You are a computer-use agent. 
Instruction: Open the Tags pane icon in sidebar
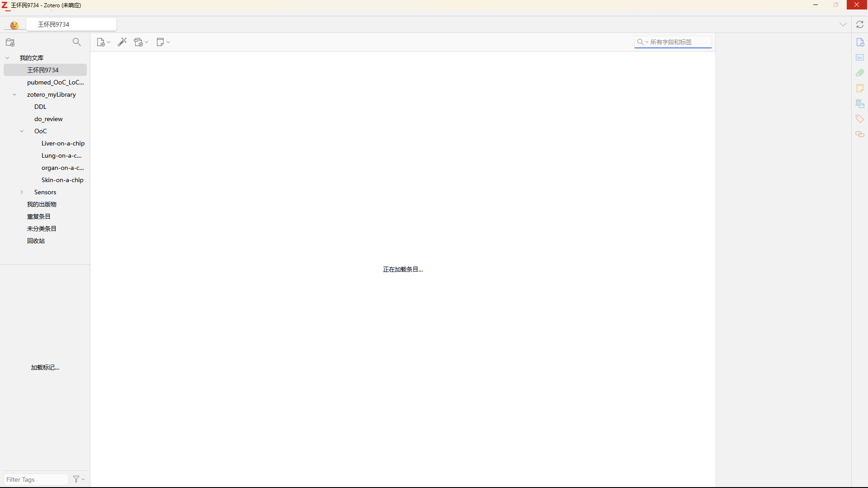[x=860, y=119]
